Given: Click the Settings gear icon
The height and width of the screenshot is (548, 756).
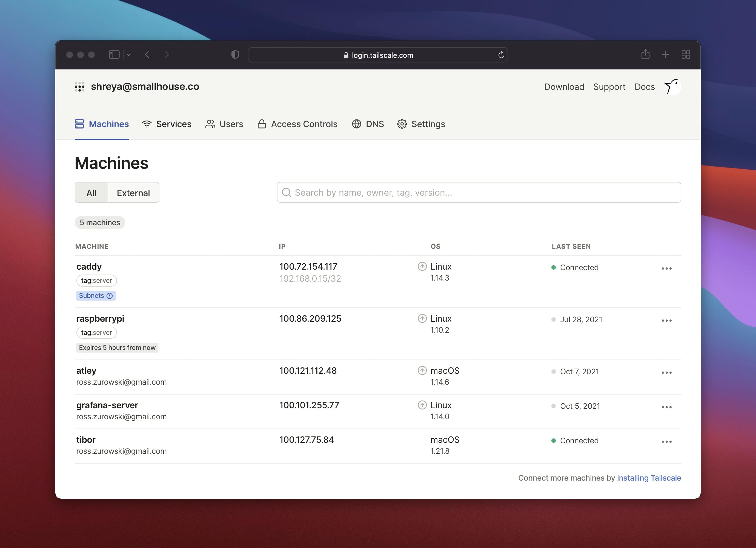Looking at the screenshot, I should pos(402,124).
